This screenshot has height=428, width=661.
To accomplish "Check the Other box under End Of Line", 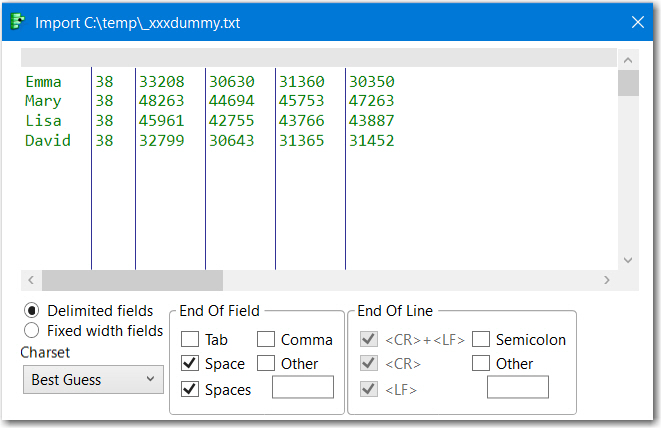I will coord(481,364).
